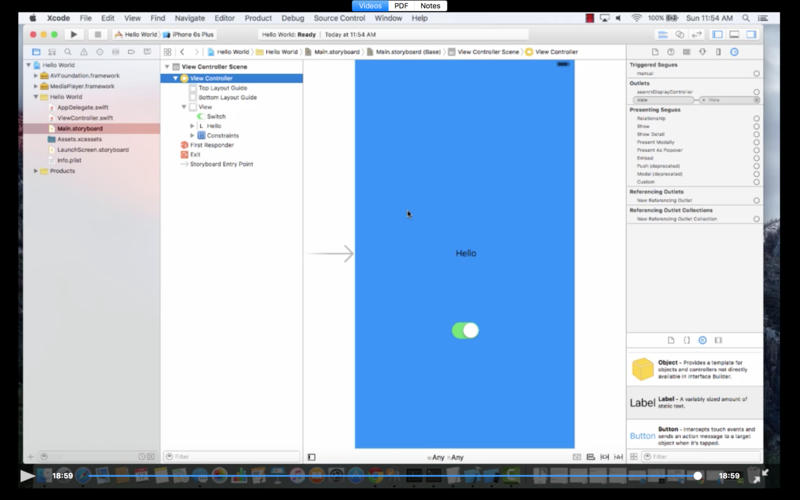Screen dimensions: 800x500
Task: Collapse the View item triangle in outline
Action: click(184, 107)
